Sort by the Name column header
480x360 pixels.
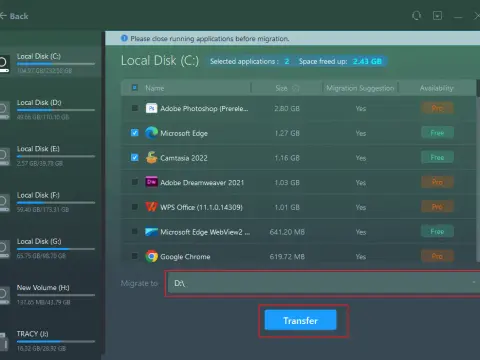(155, 88)
